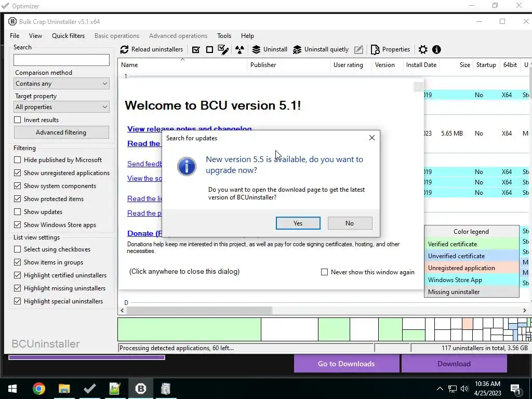Image resolution: width=532 pixels, height=399 pixels.
Task: Open the Tools menu
Action: click(224, 36)
